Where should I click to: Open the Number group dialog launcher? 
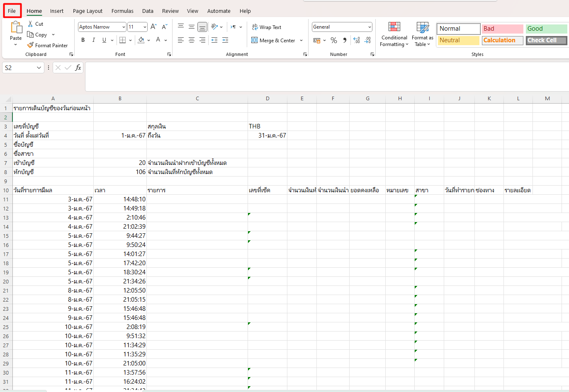click(372, 54)
